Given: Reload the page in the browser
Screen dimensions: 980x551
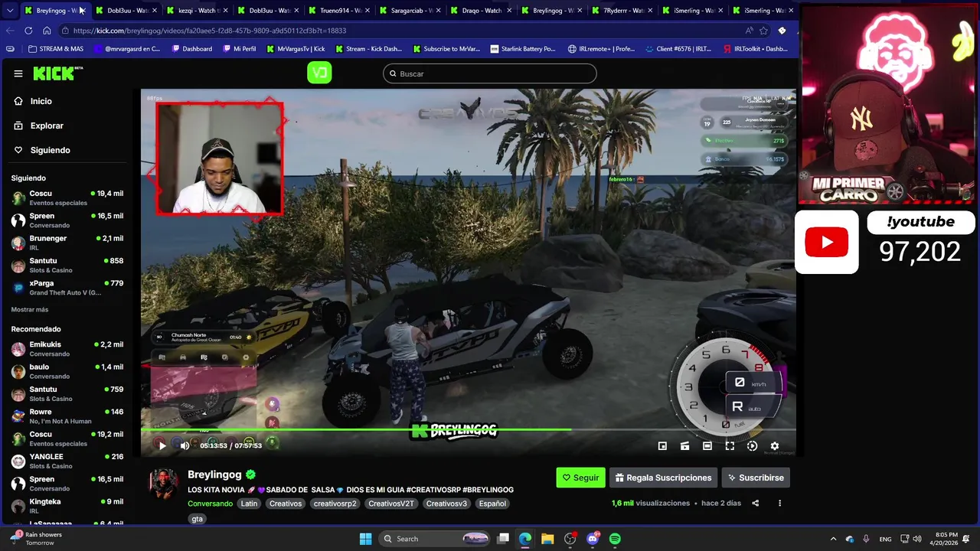Looking at the screenshot, I should (28, 31).
